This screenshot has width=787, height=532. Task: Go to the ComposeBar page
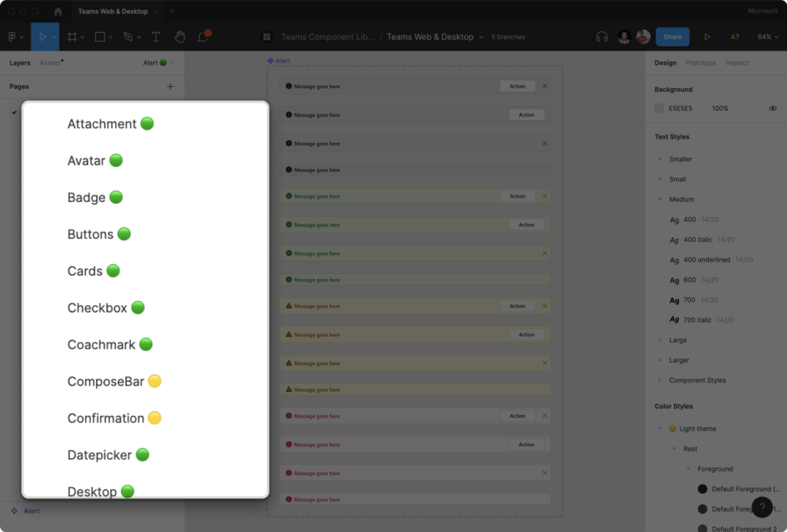coord(114,381)
